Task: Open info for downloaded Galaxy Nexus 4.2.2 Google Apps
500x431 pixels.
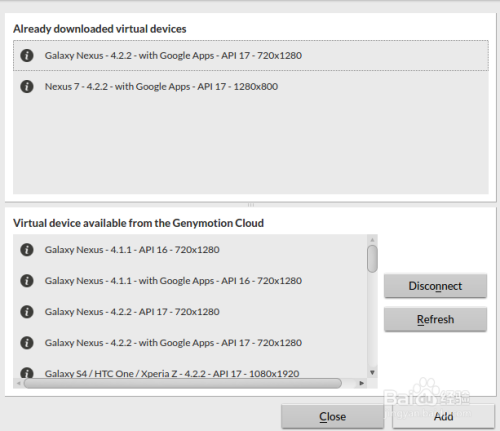Action: (x=27, y=55)
